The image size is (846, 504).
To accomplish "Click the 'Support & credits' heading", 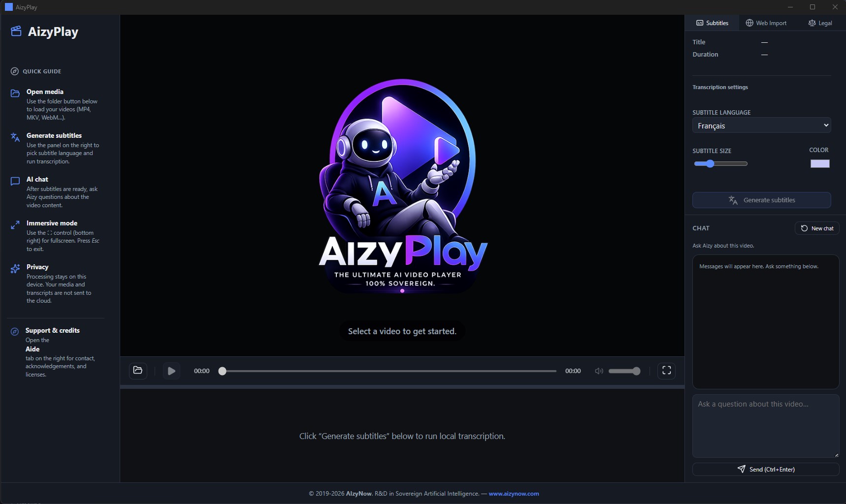I will pyautogui.click(x=53, y=330).
